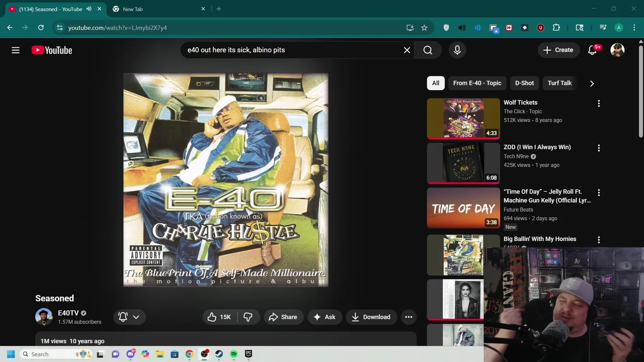
Task: Open the account avatar menu
Action: tap(617, 50)
